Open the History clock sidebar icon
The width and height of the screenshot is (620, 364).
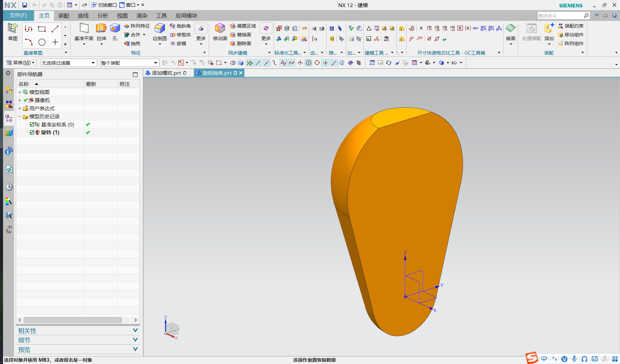click(x=9, y=187)
